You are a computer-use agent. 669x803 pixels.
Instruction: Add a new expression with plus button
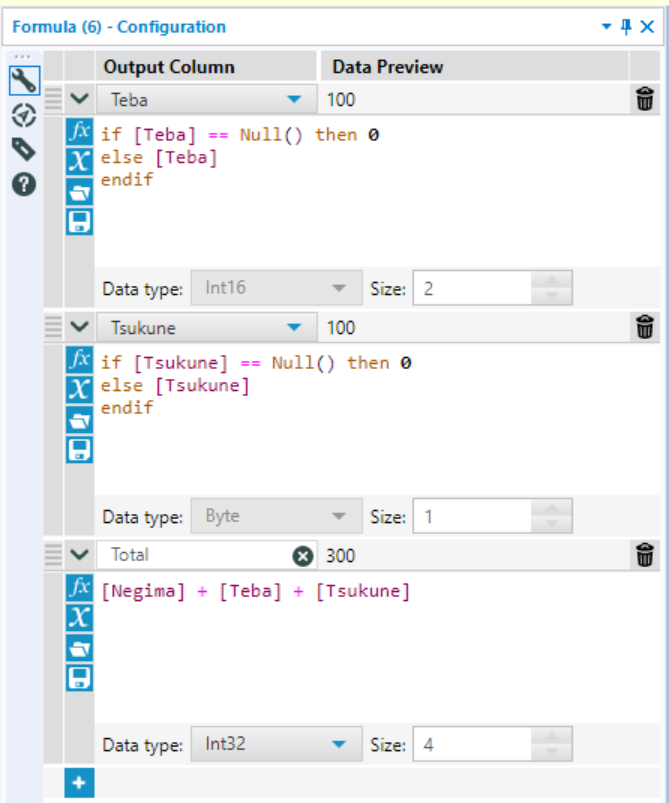[79, 784]
